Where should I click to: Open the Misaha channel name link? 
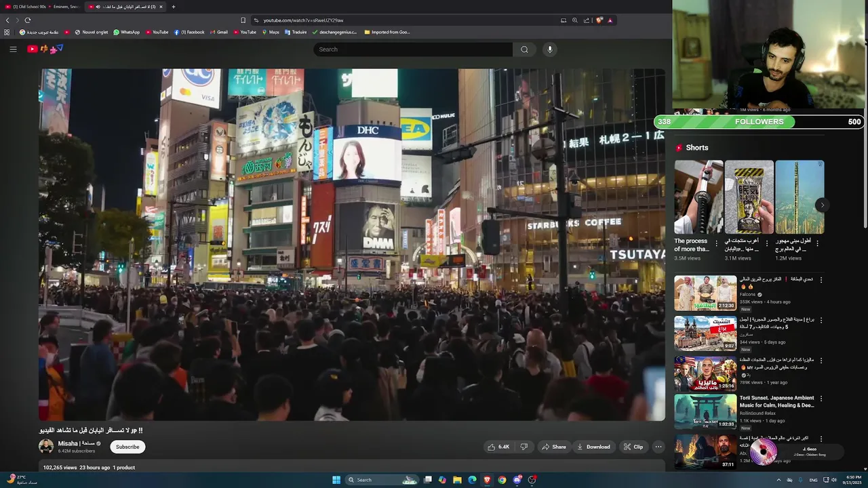point(76,443)
